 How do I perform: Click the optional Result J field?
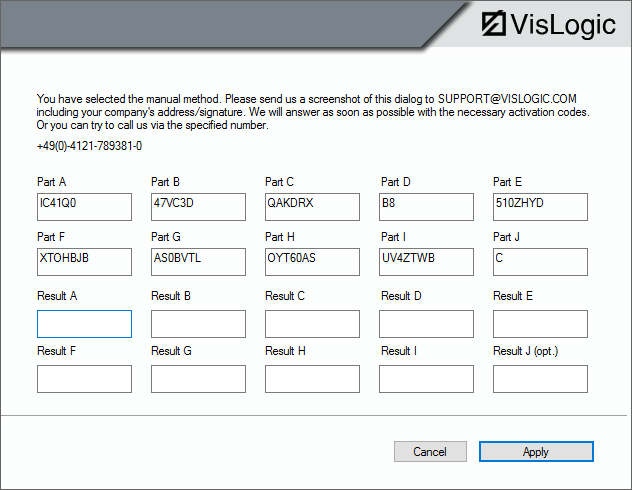[540, 379]
